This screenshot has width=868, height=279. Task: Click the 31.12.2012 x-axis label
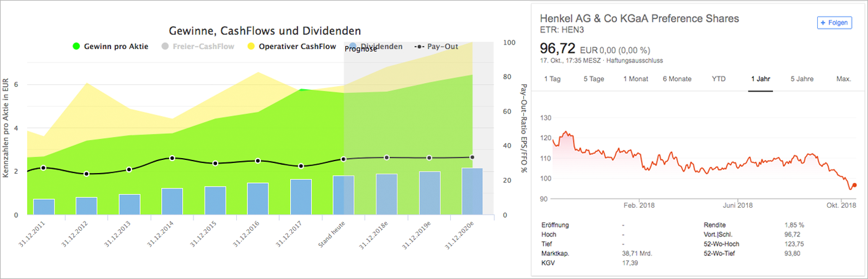[x=75, y=236]
